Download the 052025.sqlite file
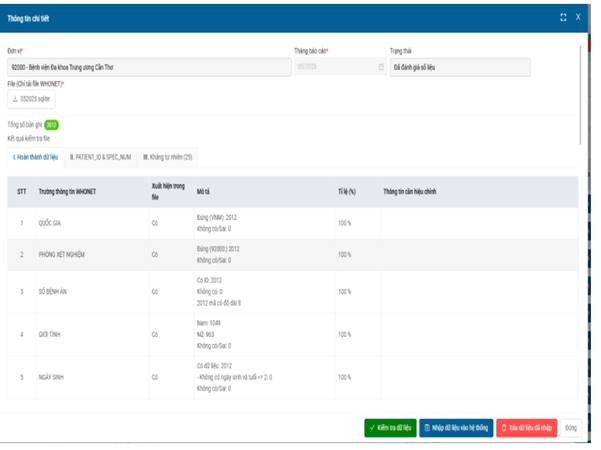601x450 pixels. pos(31,99)
